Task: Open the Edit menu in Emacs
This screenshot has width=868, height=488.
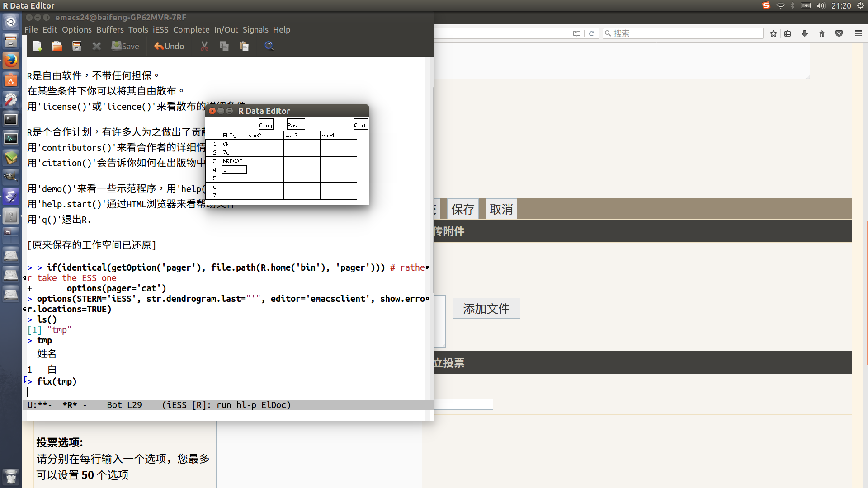Action: point(50,30)
